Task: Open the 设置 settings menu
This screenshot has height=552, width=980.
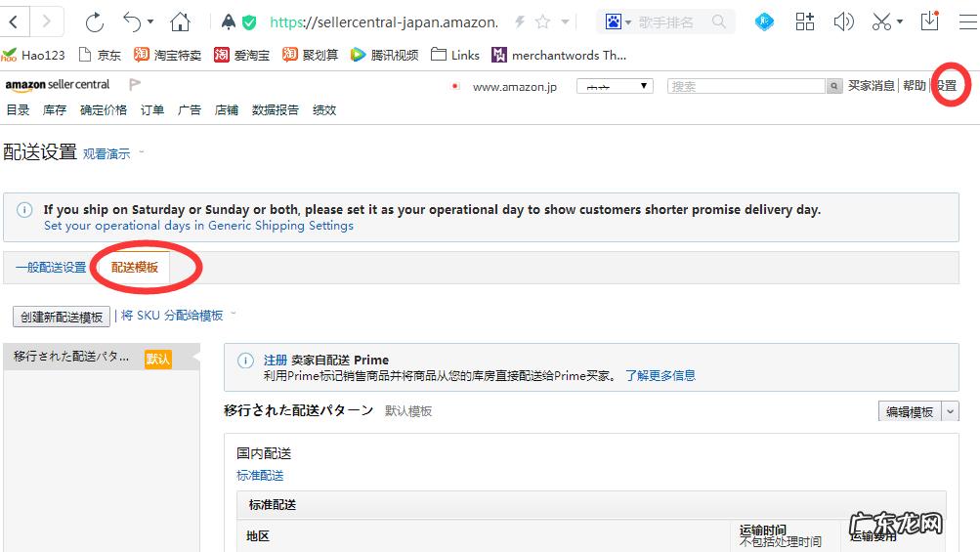Action: [x=946, y=86]
